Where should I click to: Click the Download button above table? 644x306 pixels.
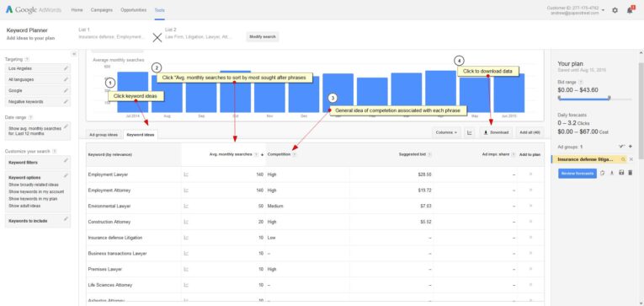[x=496, y=132]
